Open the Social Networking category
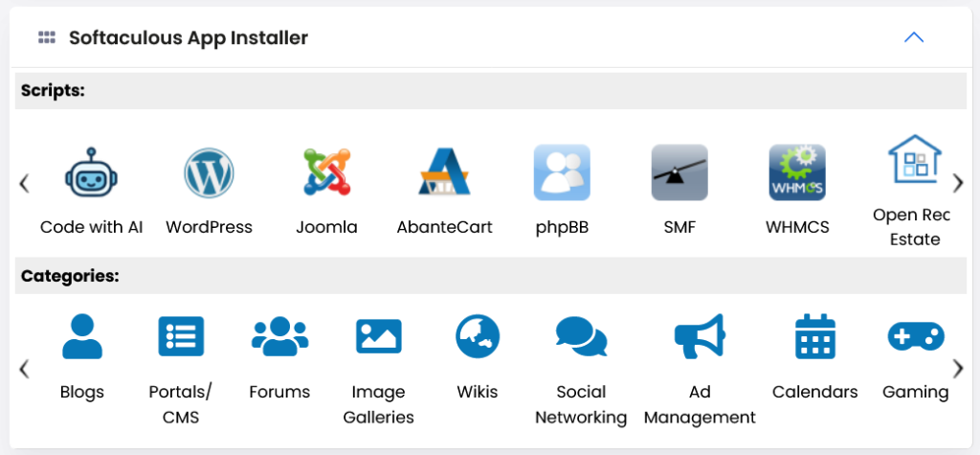Viewport: 980px width, 455px height. click(581, 337)
